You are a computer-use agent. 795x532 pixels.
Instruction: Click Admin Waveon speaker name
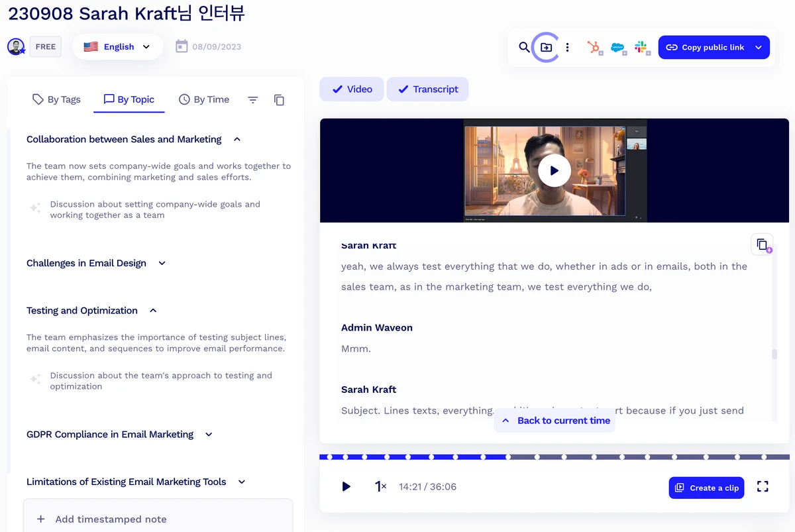377,327
